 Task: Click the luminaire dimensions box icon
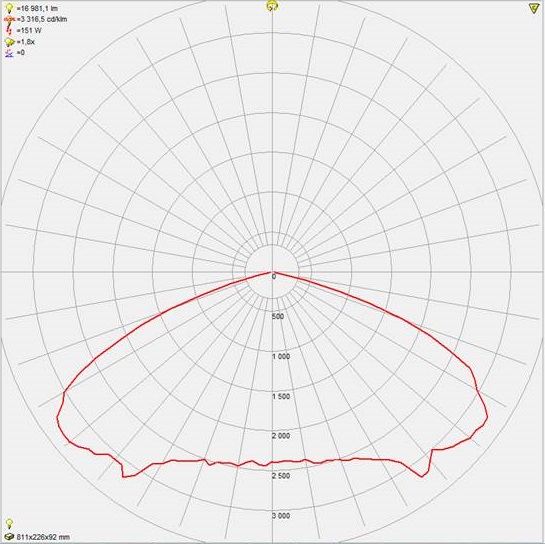(x=10, y=537)
